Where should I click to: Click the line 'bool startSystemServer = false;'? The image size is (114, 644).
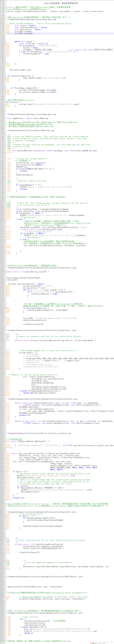31,28
